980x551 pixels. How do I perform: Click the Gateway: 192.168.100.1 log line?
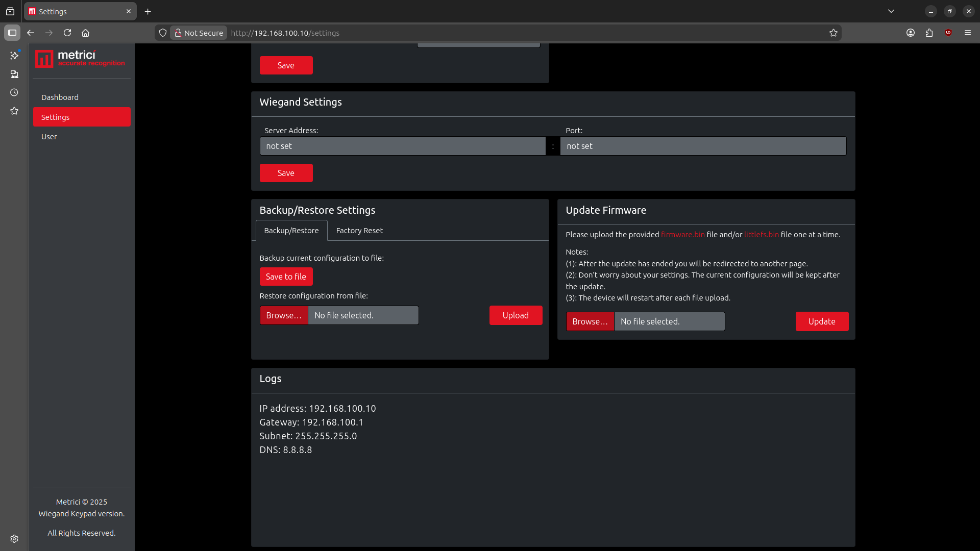[x=311, y=422]
